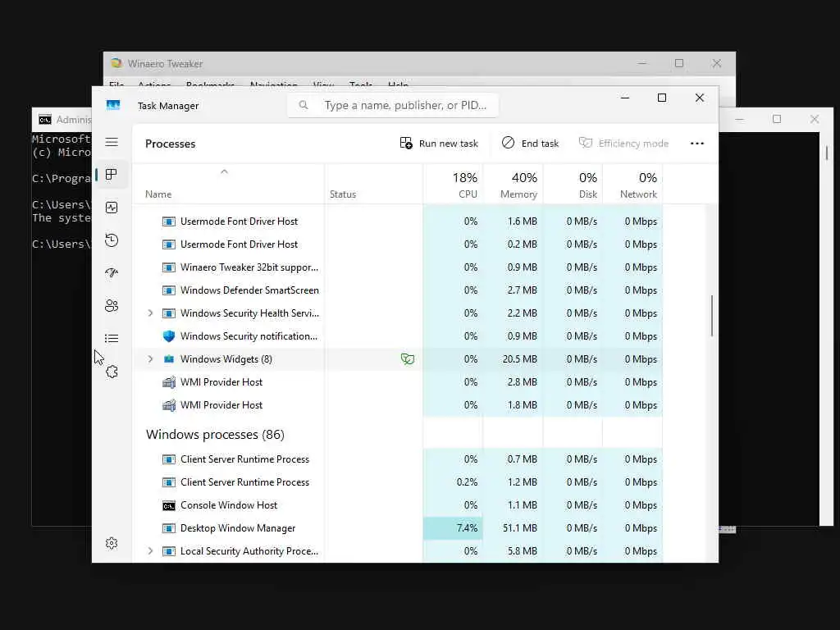
Task: Click the Windows processes (86) group heading
Action: [x=215, y=435]
